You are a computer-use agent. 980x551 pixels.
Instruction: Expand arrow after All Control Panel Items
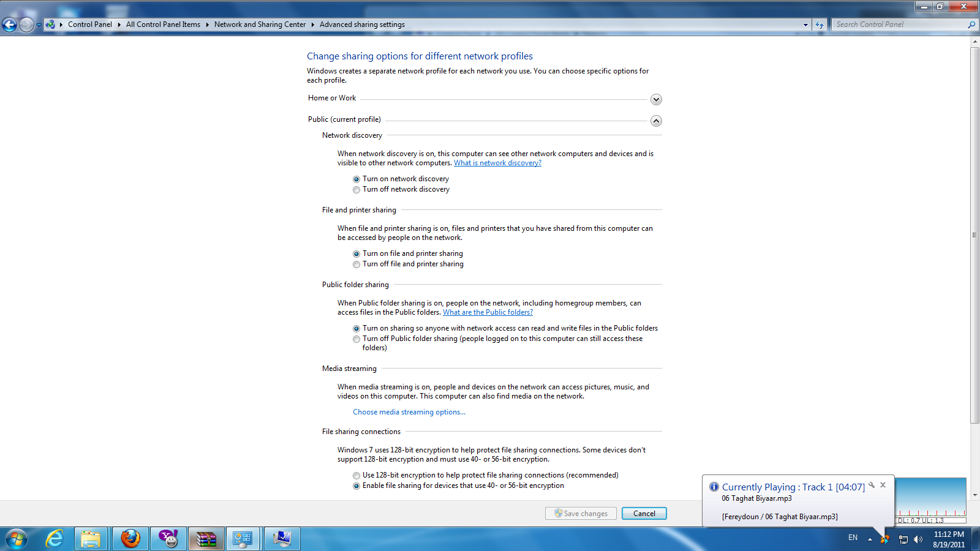click(207, 24)
